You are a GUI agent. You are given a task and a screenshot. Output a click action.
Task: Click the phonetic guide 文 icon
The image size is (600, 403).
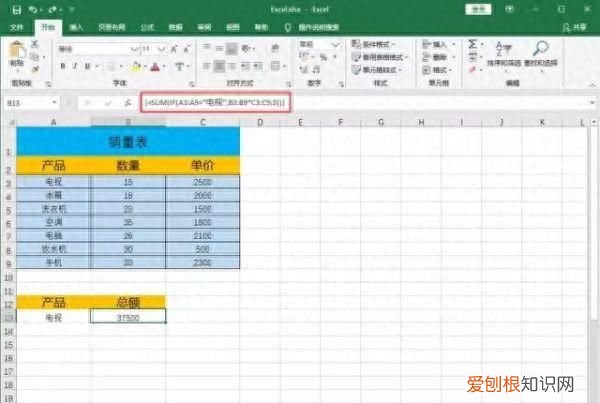[179, 67]
